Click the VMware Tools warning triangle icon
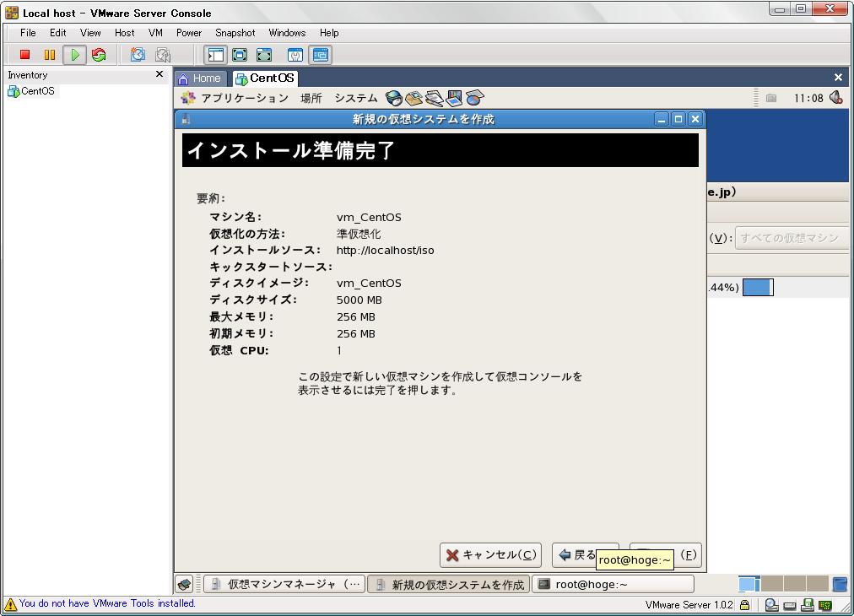The height and width of the screenshot is (616, 854). pos(10,604)
